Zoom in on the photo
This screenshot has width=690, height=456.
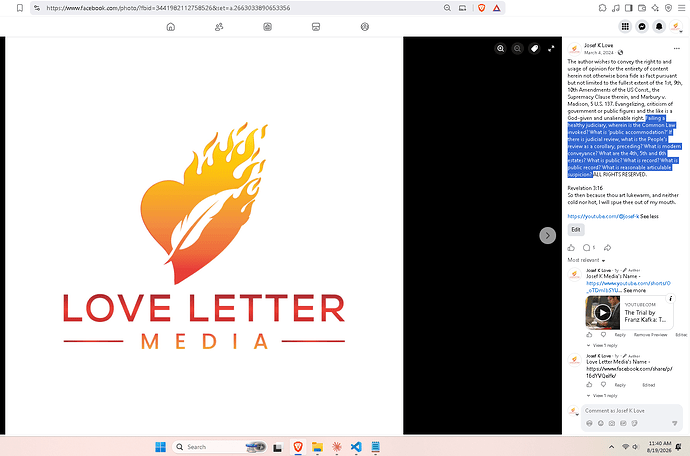500,48
